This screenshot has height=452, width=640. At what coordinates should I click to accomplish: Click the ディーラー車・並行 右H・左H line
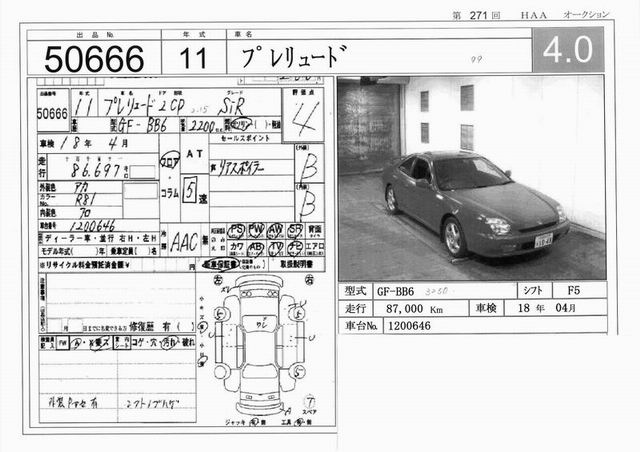click(x=98, y=238)
